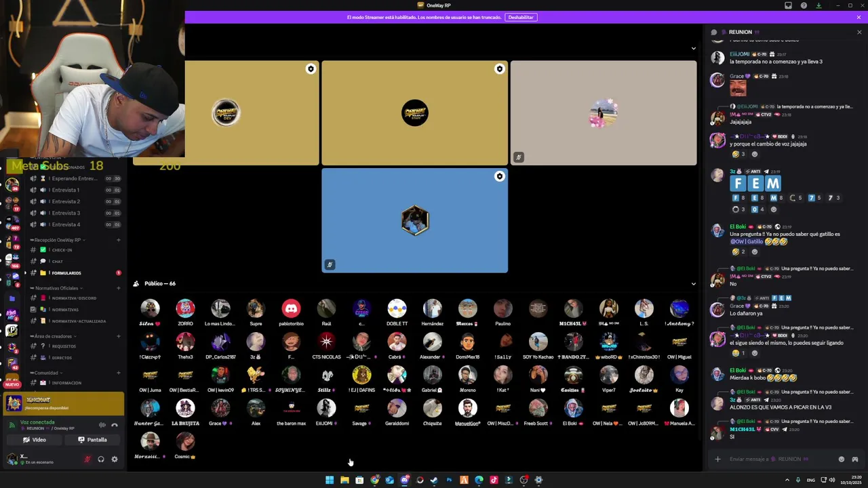The image size is (868, 488).
Task: Open the NUEVO unread indicator in server list
Action: (x=12, y=384)
